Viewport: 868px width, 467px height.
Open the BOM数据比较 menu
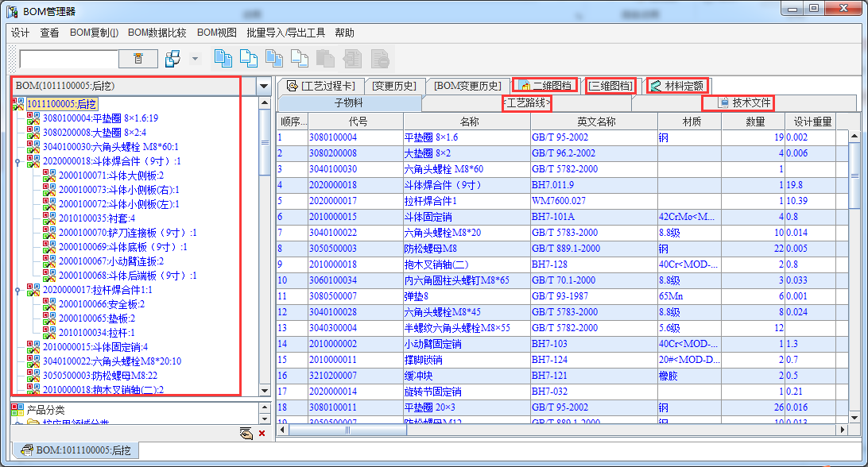click(157, 33)
